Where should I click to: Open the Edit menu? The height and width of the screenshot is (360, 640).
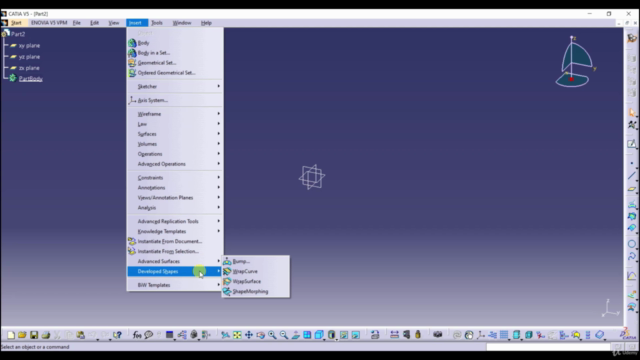click(94, 23)
